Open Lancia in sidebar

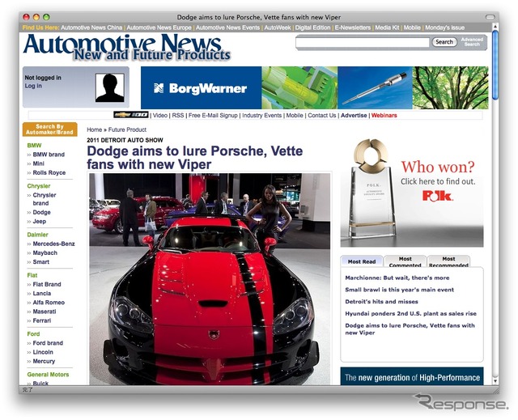pyautogui.click(x=41, y=293)
